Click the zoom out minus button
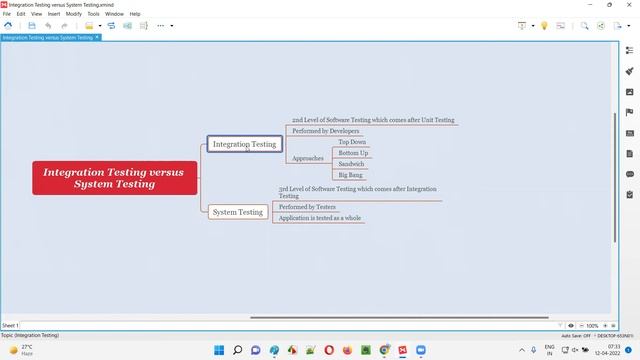 (581, 326)
